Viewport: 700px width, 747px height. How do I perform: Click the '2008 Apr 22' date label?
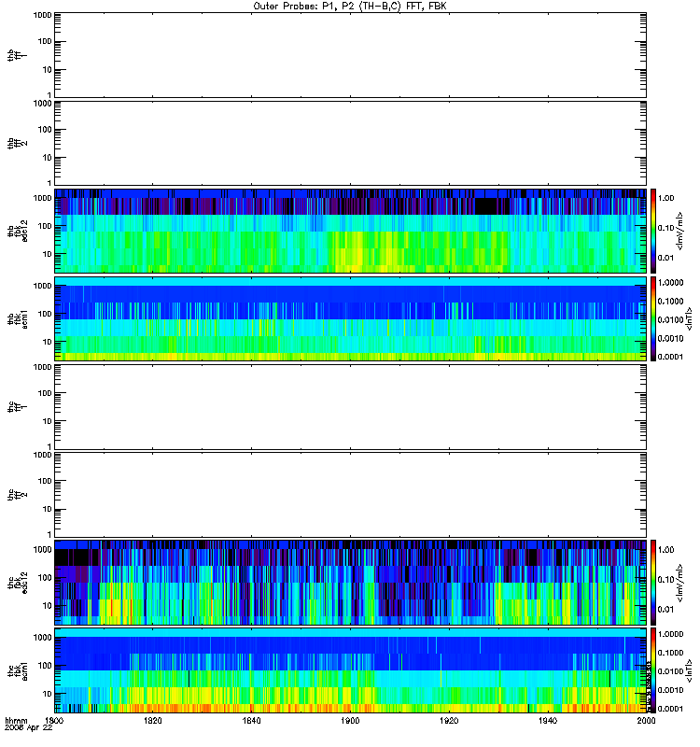pyautogui.click(x=29, y=727)
